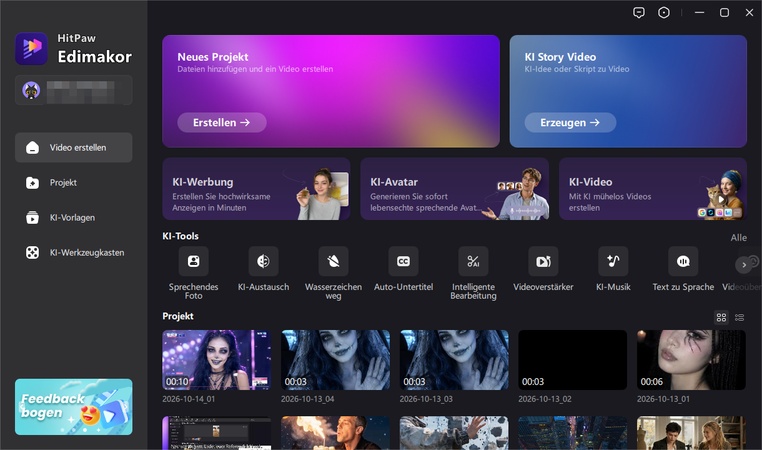The height and width of the screenshot is (450, 762).
Task: Click the project name 2026-10-13_02
Action: (545, 399)
